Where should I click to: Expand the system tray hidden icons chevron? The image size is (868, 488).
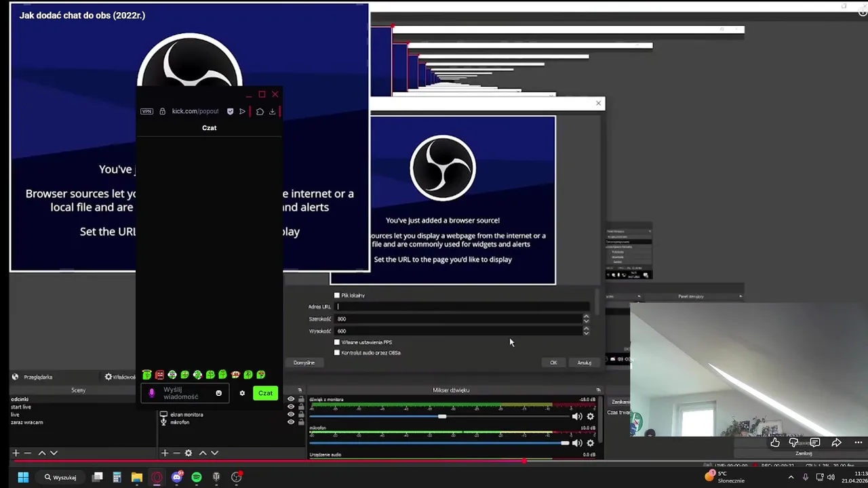click(791, 477)
